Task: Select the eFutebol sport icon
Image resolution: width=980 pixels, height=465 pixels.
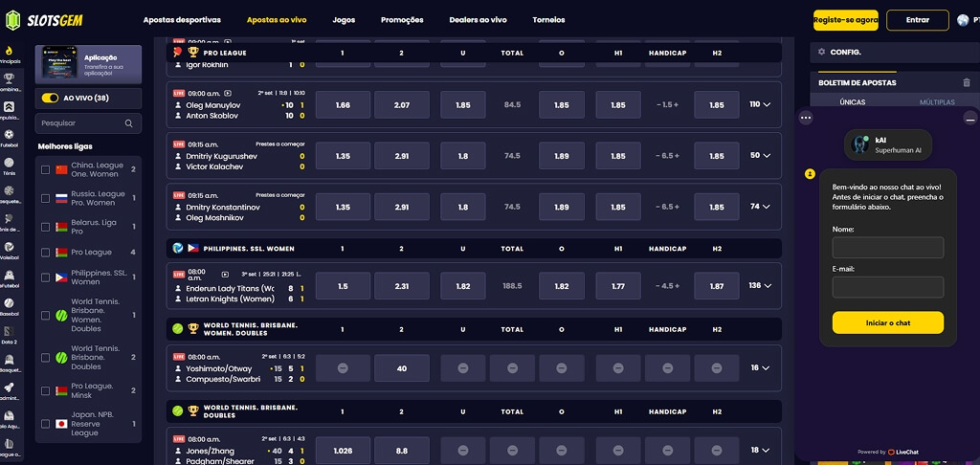Action: (x=9, y=275)
